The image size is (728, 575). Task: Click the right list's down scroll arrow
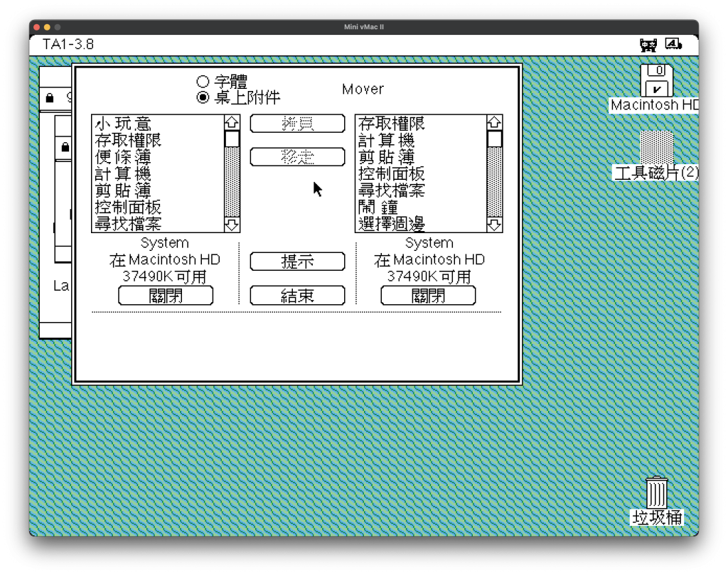click(x=494, y=225)
